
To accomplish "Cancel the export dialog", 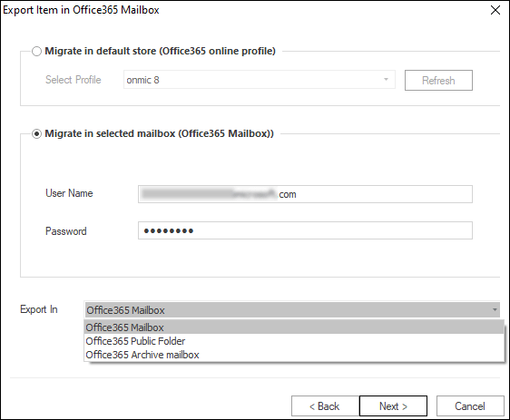I will point(470,406).
